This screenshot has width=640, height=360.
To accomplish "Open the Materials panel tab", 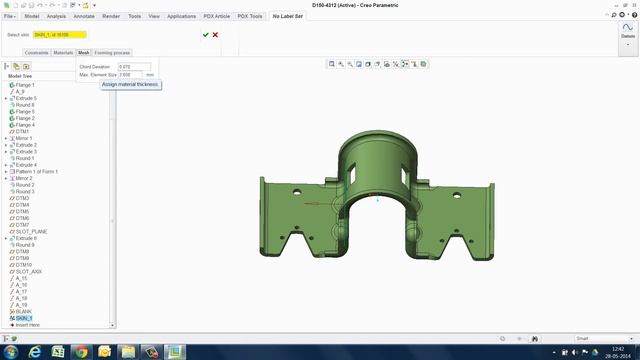I will tap(63, 53).
